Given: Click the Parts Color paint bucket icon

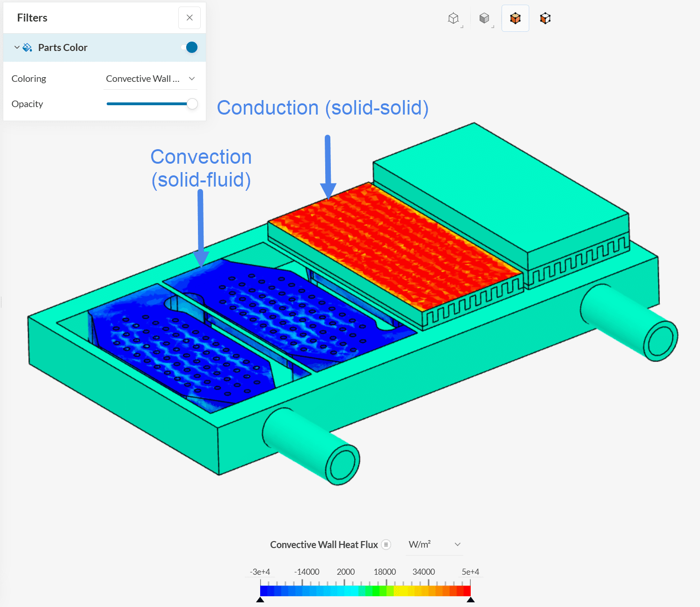Looking at the screenshot, I should click(28, 48).
